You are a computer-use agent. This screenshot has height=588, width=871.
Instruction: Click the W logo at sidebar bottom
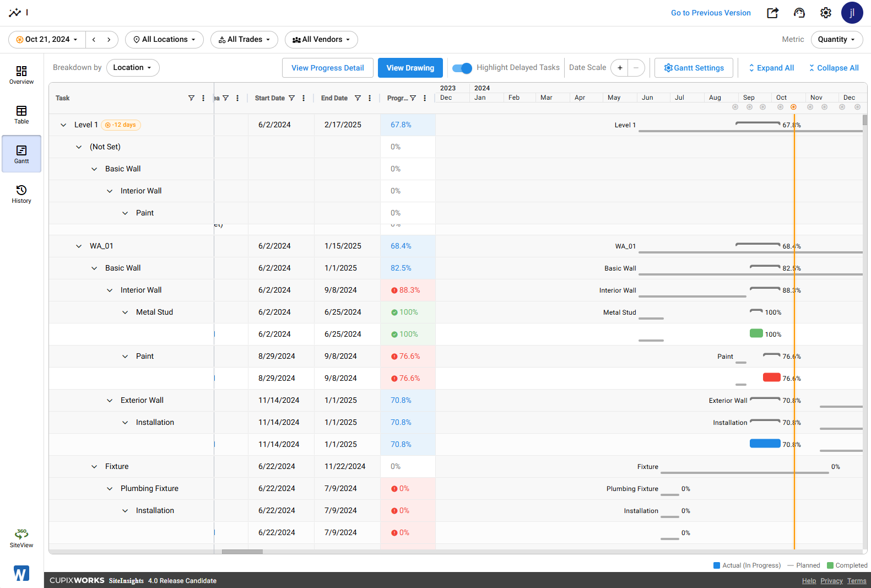tap(21, 573)
